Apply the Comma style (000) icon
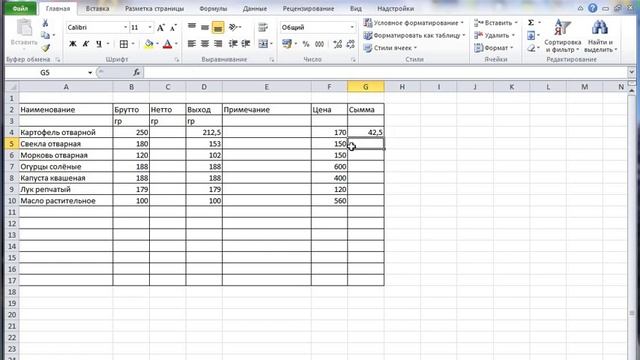640x360 pixels. (320, 44)
